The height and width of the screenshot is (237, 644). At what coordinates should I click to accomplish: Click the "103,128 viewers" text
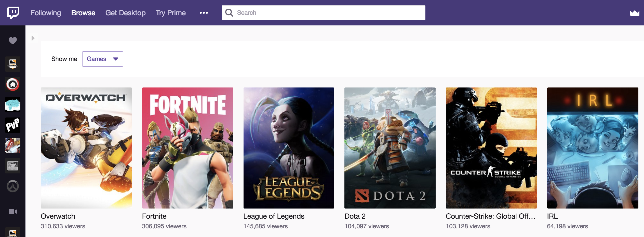[468, 226]
